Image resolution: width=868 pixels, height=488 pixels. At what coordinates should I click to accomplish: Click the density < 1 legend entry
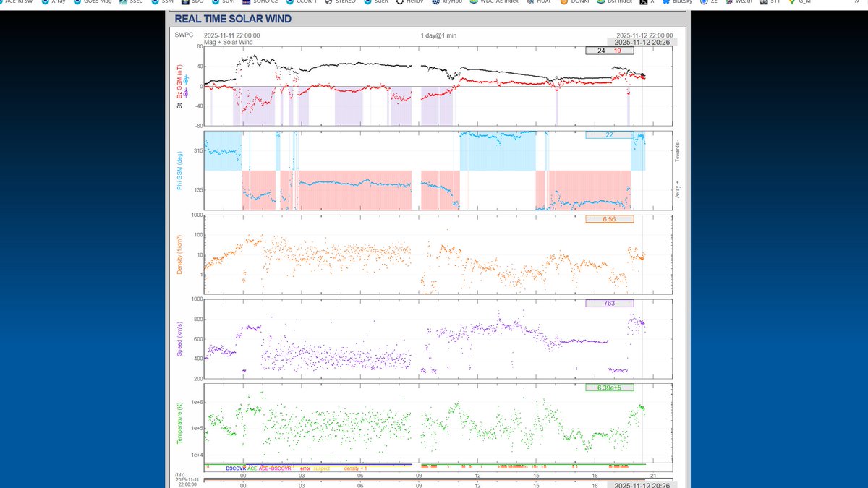[355, 468]
